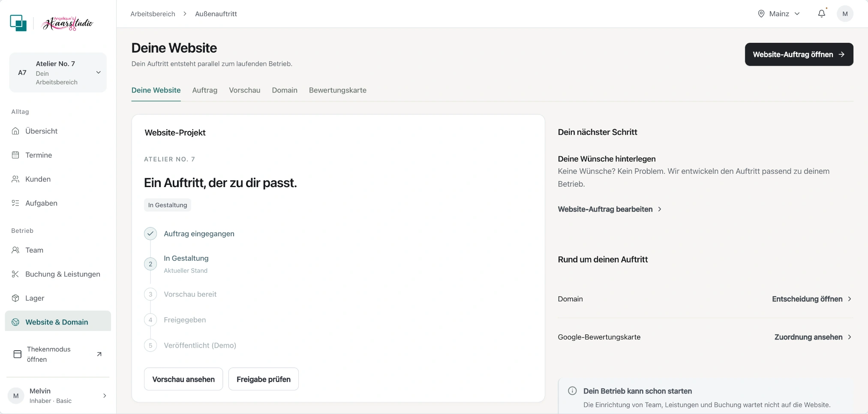The width and height of the screenshot is (868, 414).
Task: Click the Auftrag eingegangen checkmark step
Action: click(x=150, y=234)
